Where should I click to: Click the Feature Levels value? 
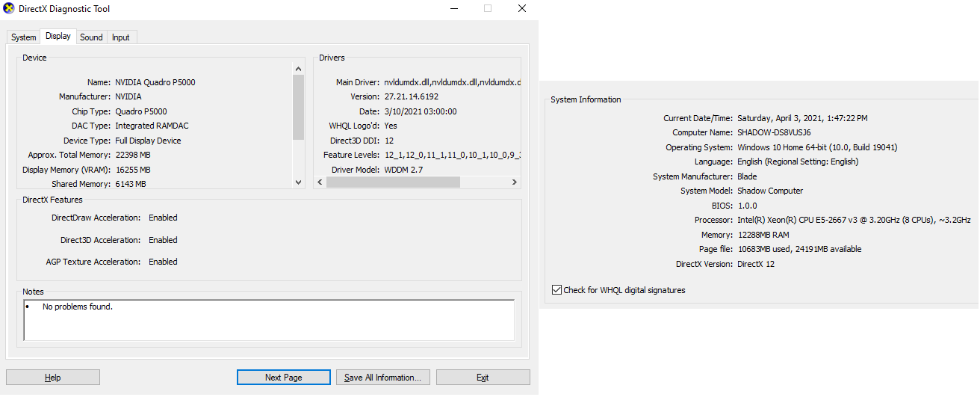point(453,155)
